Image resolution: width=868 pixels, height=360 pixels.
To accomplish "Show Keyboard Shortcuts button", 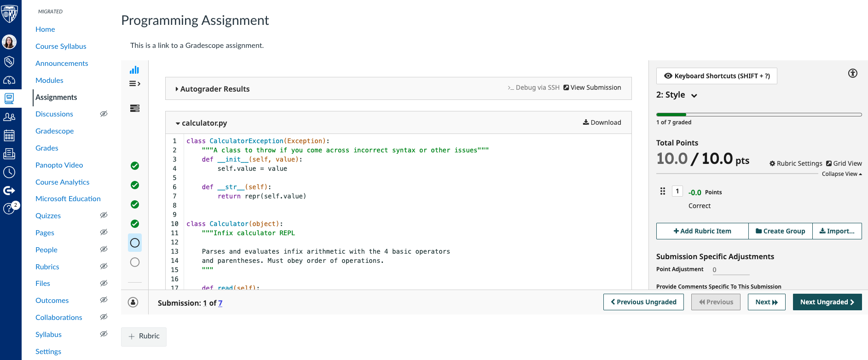I will 717,76.
